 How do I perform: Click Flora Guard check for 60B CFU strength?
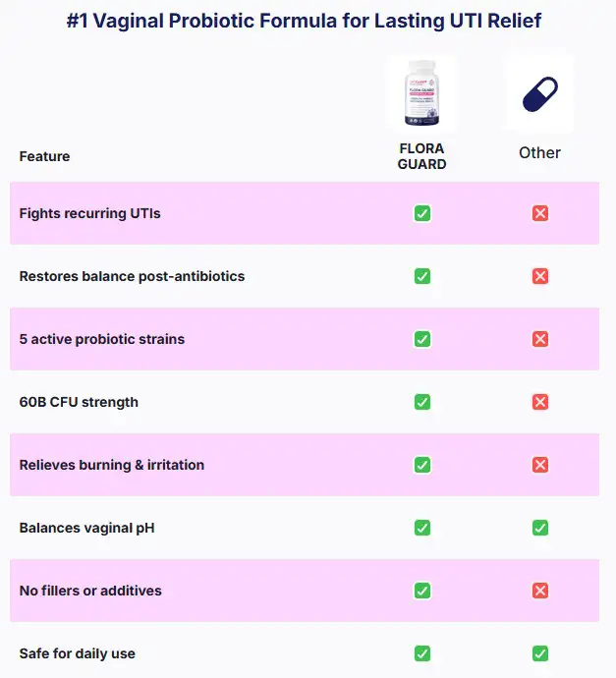pyautogui.click(x=422, y=402)
